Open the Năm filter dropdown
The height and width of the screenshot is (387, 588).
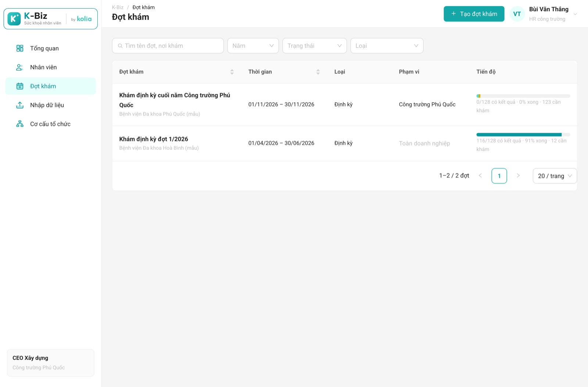[x=253, y=46]
